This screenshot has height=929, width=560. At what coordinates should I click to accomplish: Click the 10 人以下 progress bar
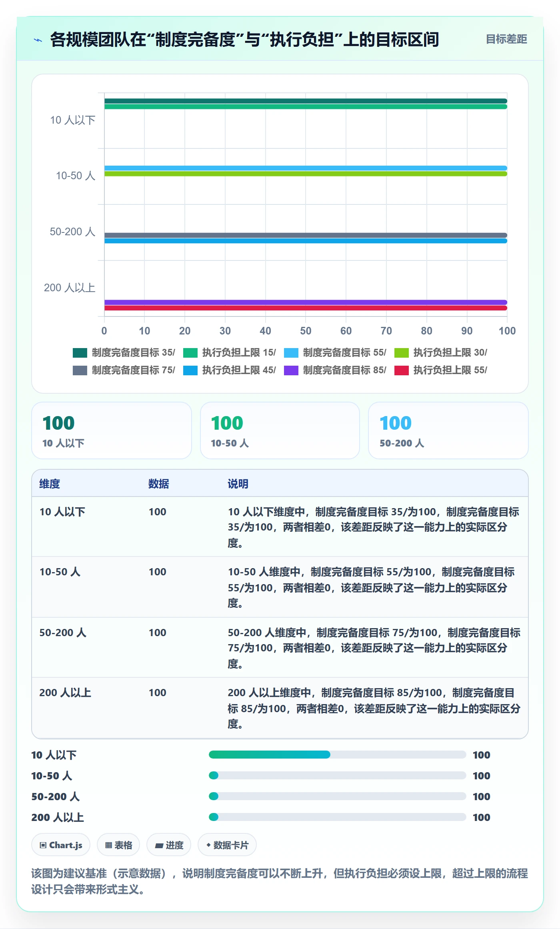[338, 755]
